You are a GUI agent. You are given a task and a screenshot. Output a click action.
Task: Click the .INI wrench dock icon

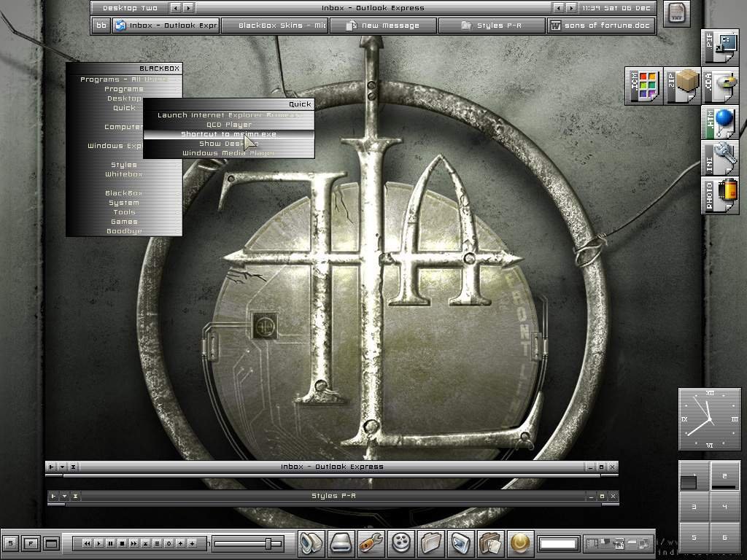coord(720,158)
